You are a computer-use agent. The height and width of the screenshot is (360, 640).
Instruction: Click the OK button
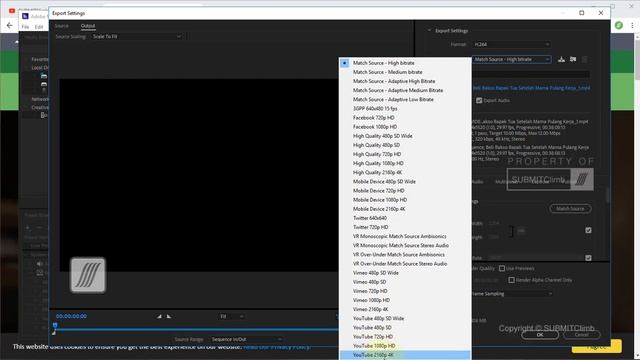[x=540, y=335]
